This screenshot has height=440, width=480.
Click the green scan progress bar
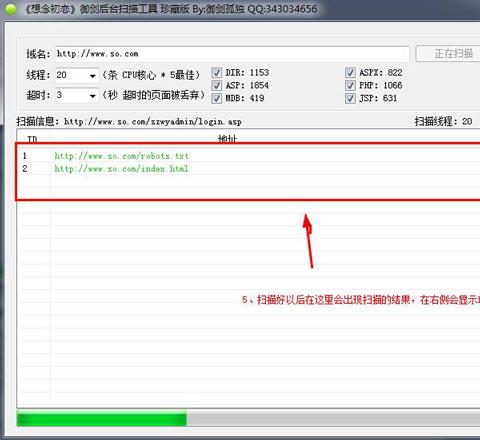point(102,418)
